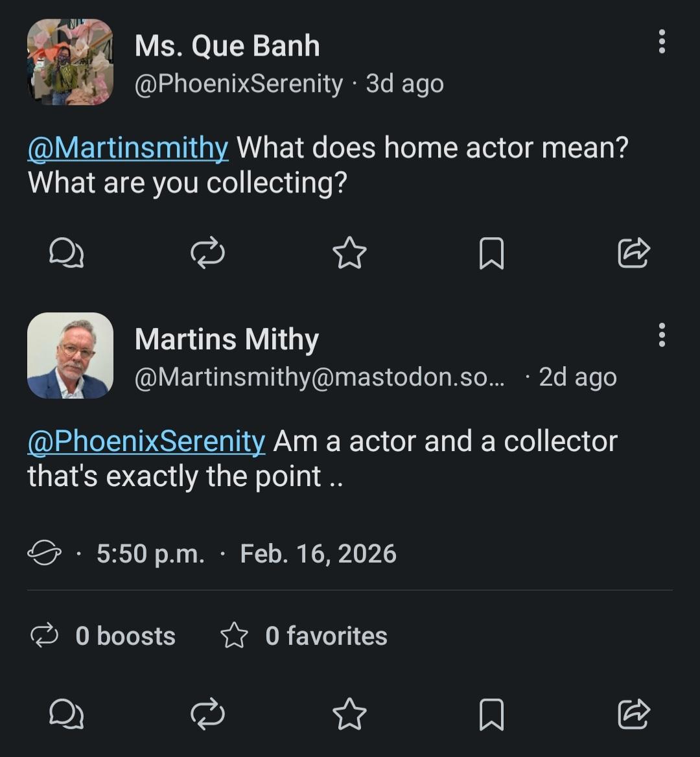Boost Ms. Que Banh's post
This screenshot has height=757, width=700.
point(207,253)
